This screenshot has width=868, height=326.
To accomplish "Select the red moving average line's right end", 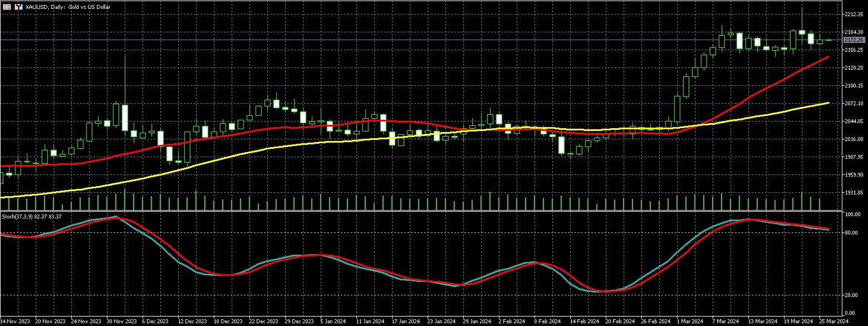I will [x=828, y=57].
